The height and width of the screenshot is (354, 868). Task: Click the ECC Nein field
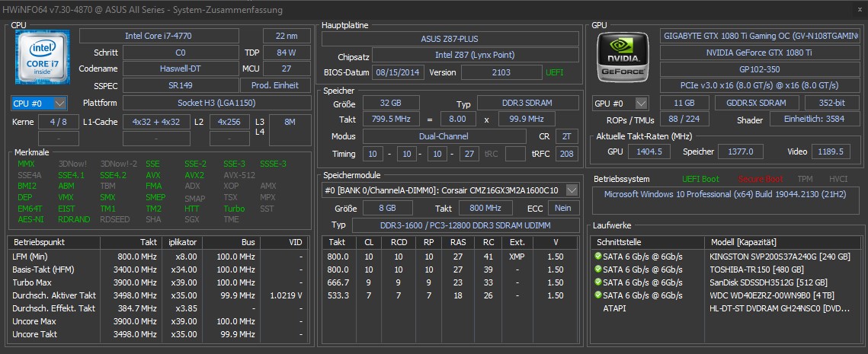pyautogui.click(x=563, y=208)
